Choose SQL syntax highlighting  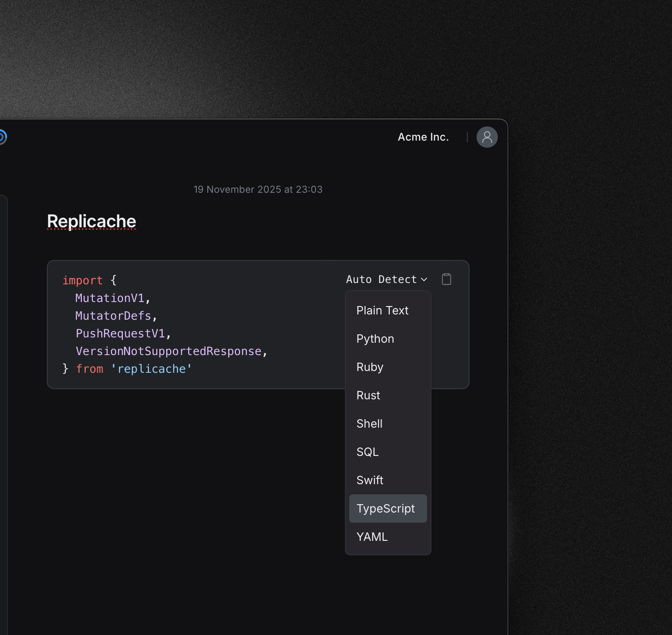point(367,452)
